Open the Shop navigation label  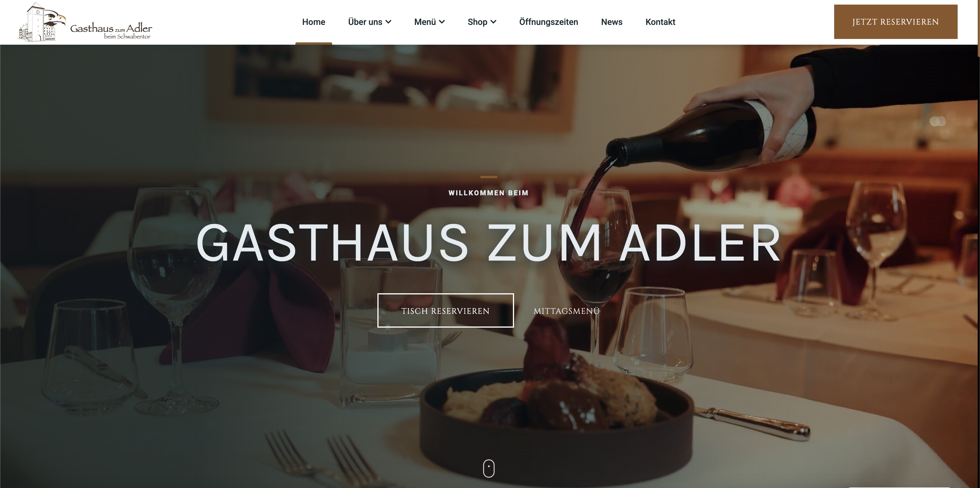pyautogui.click(x=477, y=22)
